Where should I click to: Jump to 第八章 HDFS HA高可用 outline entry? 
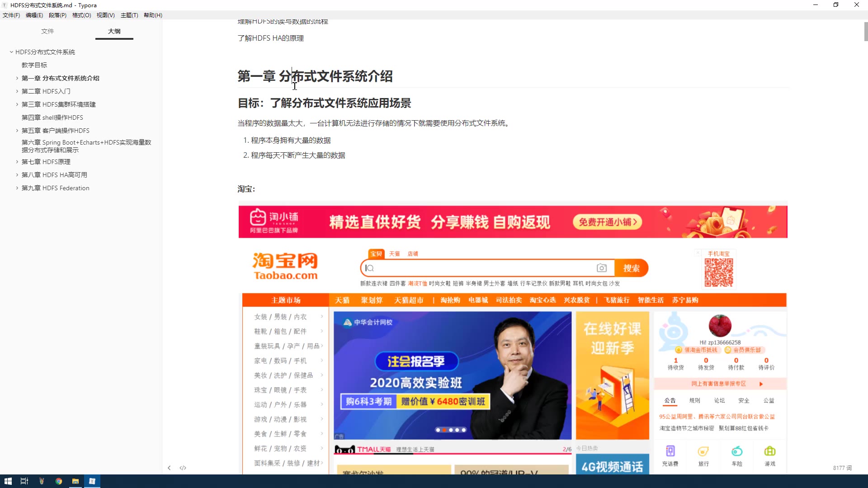(x=54, y=175)
